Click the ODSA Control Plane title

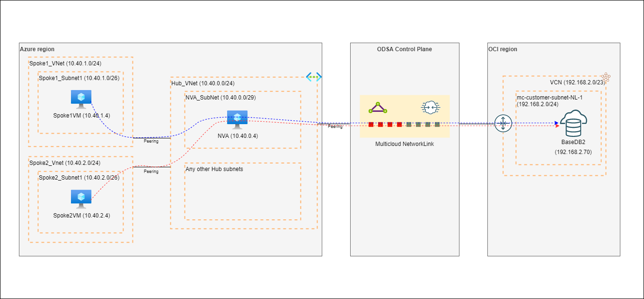click(x=404, y=49)
